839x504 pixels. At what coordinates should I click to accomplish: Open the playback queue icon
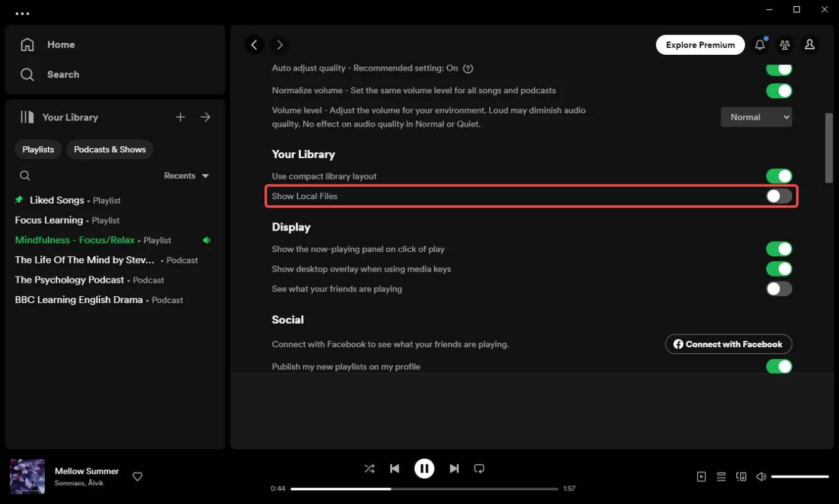pyautogui.click(x=721, y=477)
